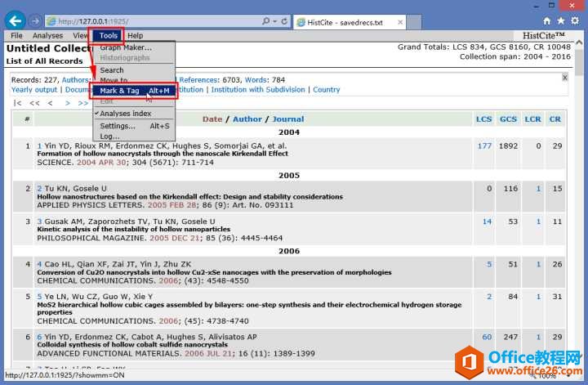This screenshot has height=385, width=588.
Task: Jump to first records page |< control
Action: (17, 103)
